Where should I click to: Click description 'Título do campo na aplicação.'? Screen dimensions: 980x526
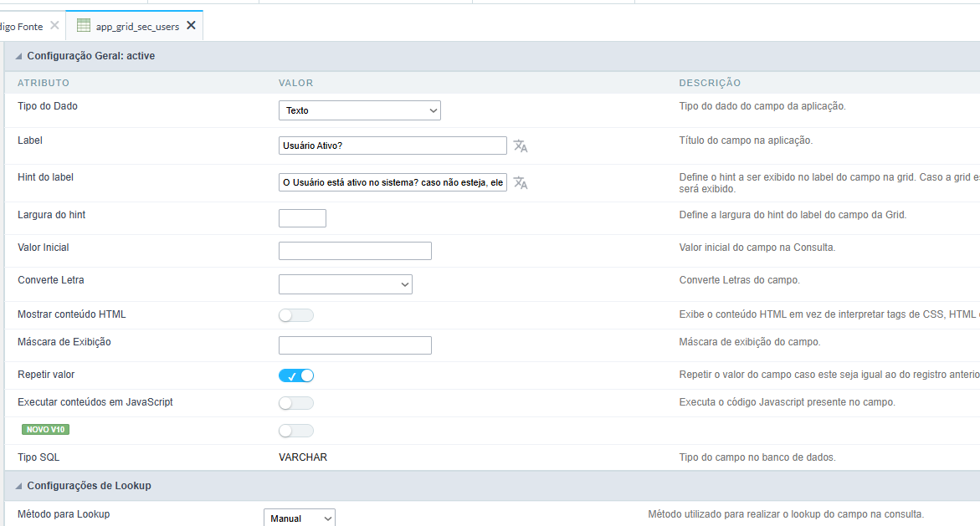(746, 140)
